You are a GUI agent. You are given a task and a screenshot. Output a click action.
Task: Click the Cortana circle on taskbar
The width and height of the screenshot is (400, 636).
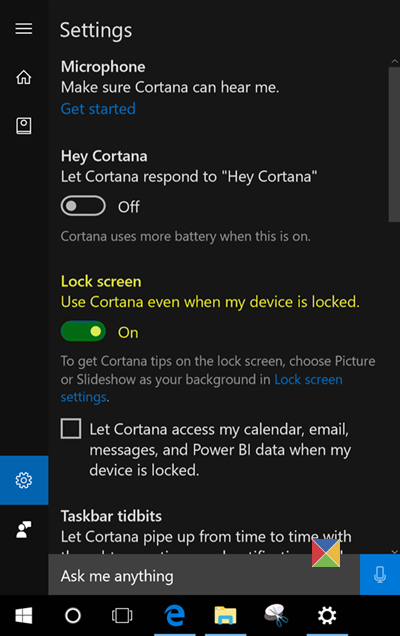point(73,616)
